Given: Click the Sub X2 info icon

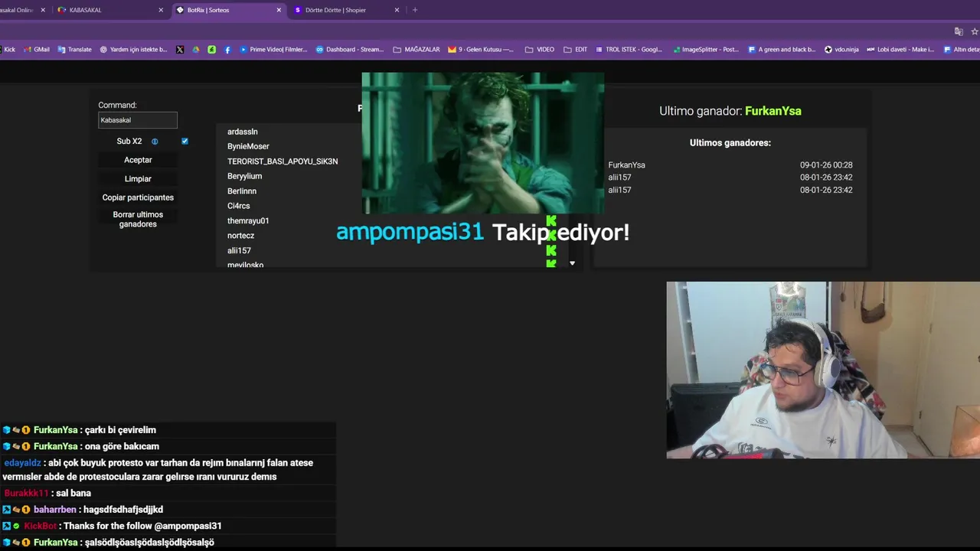Looking at the screenshot, I should pos(155,142).
